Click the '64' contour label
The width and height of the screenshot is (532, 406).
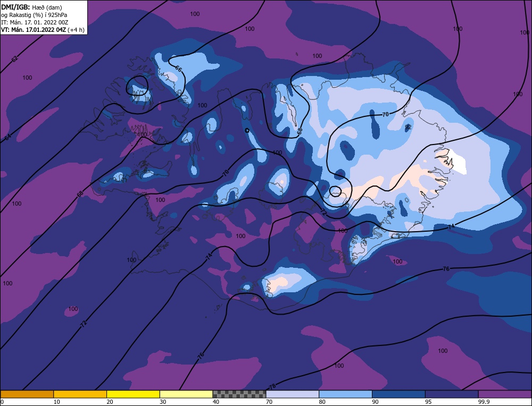(x=8, y=138)
